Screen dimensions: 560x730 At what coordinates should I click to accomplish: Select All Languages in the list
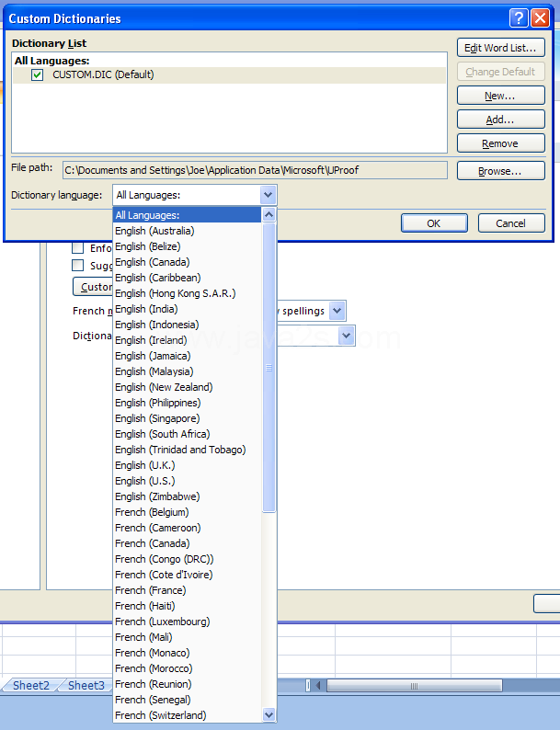188,215
